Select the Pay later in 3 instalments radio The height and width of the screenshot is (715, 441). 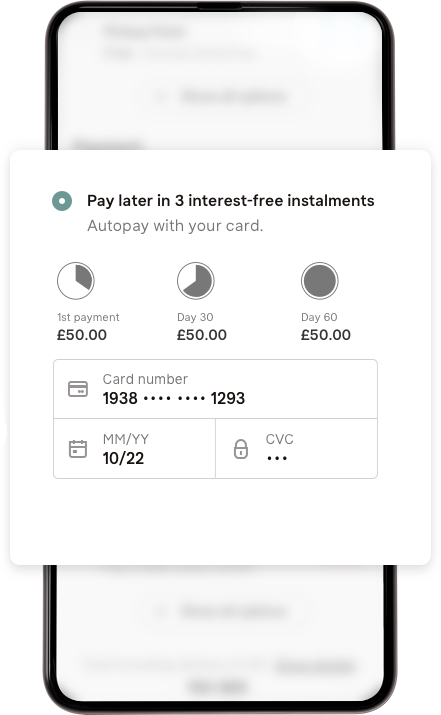point(62,201)
